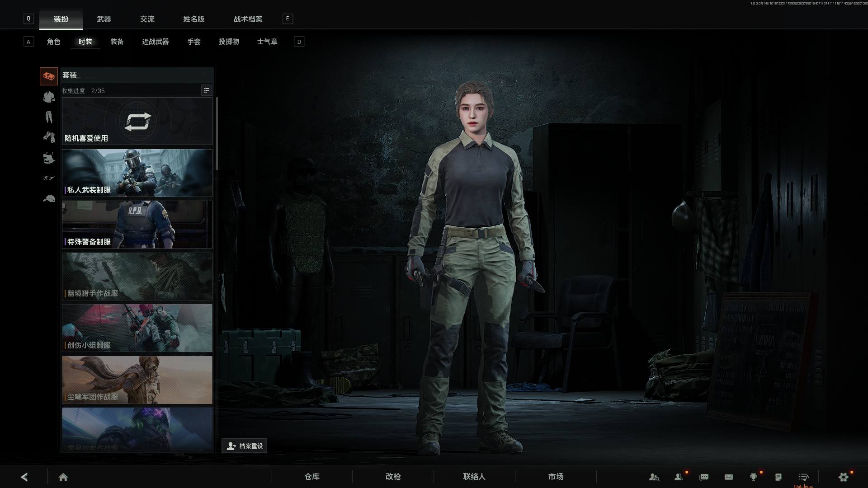Click the 档案重设 button

click(x=245, y=446)
